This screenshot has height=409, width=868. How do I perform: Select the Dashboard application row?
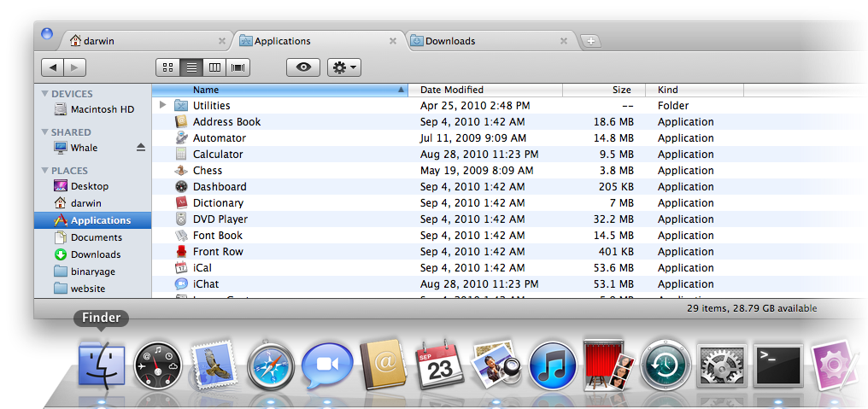pyautogui.click(x=509, y=186)
